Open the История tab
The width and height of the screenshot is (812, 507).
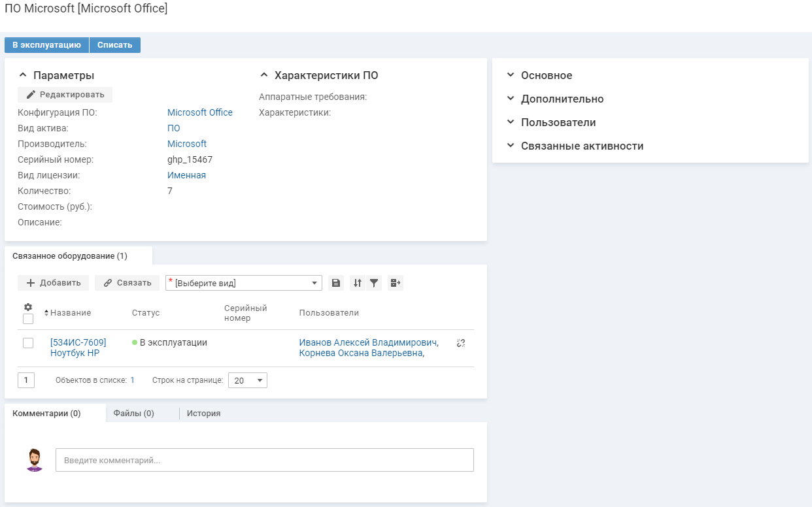click(x=203, y=414)
